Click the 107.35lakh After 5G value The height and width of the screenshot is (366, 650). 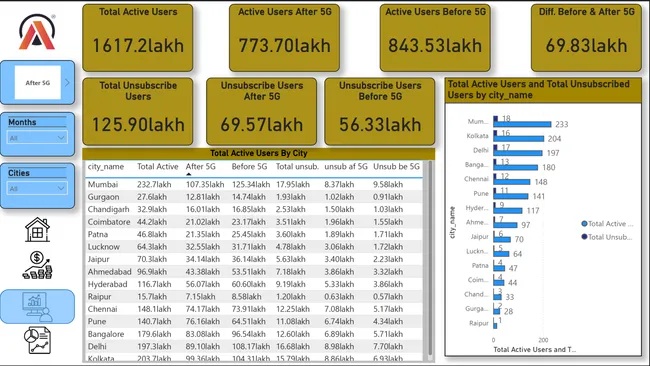(205, 184)
